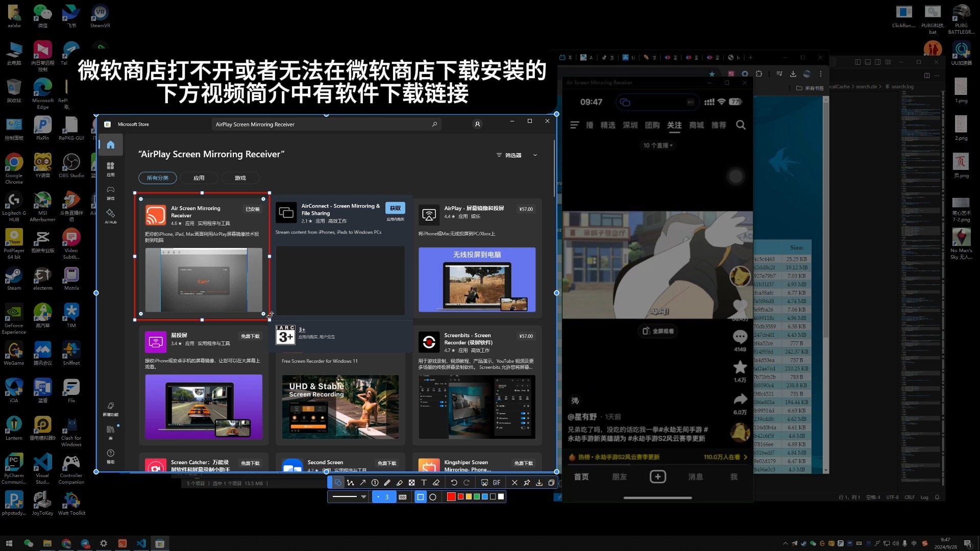The width and height of the screenshot is (980, 551).
Task: Select the 应用 category filter
Action: (199, 178)
